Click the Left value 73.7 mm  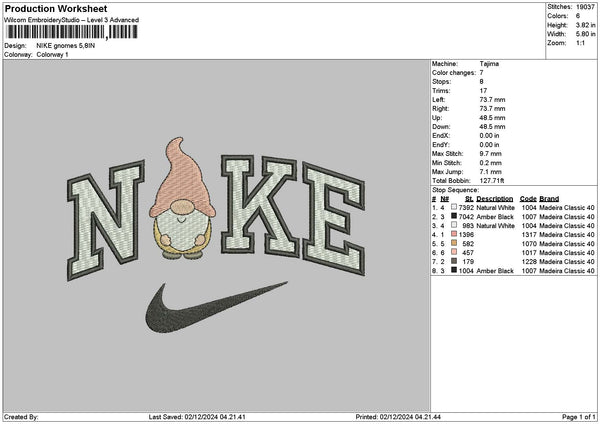(492, 100)
